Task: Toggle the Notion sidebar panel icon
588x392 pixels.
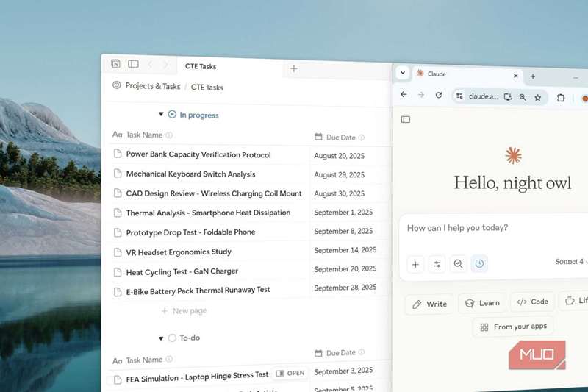Action: click(x=133, y=65)
